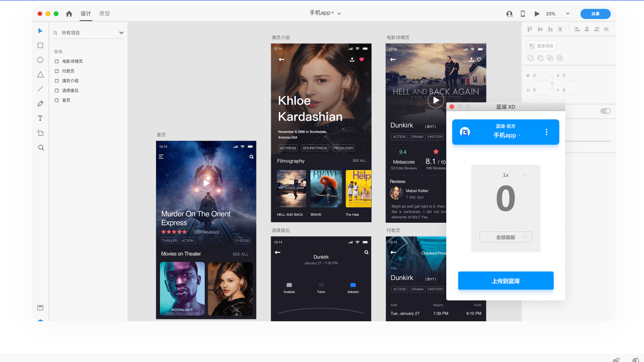Expand the 全部画板 dropdown in plugin

click(x=506, y=237)
